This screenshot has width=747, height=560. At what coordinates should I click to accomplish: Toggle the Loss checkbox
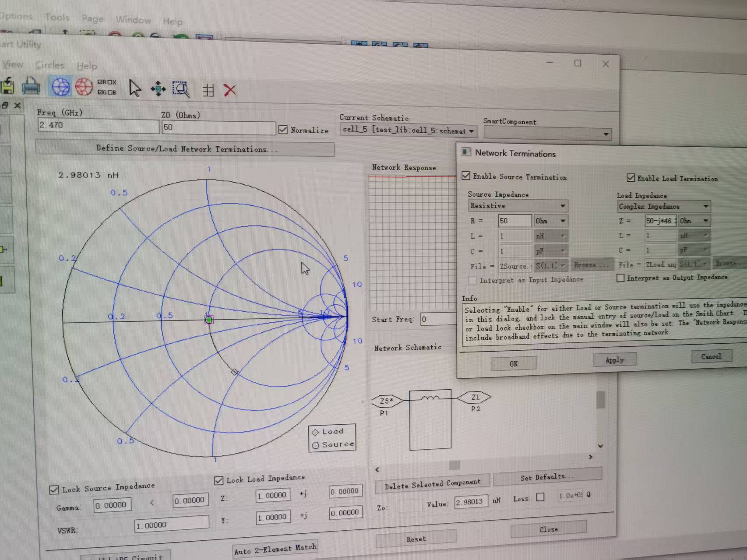(x=540, y=497)
